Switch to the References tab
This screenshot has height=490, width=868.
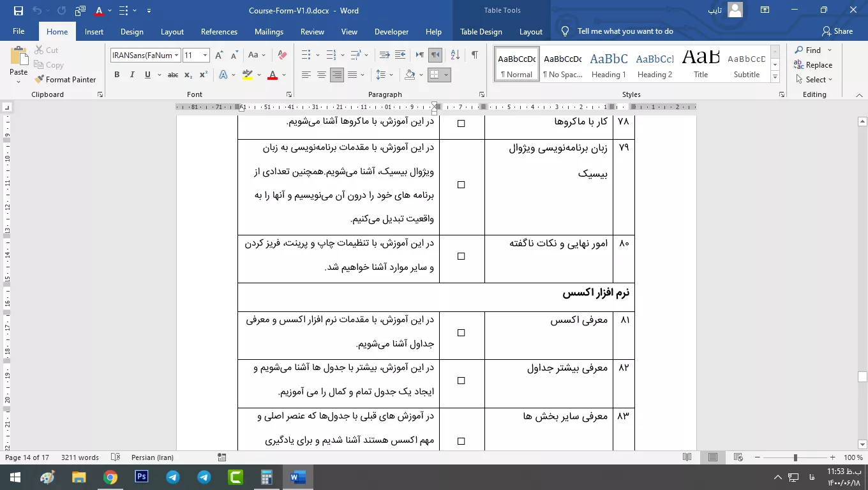click(219, 31)
